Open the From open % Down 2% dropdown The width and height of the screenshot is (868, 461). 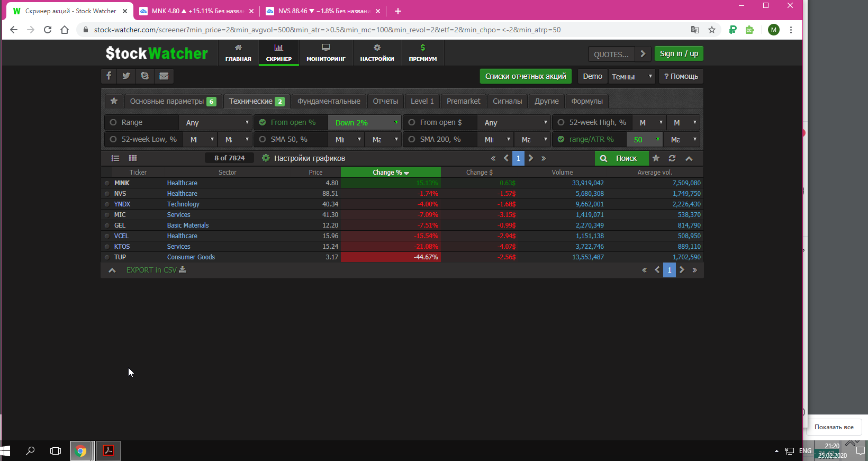pos(365,122)
